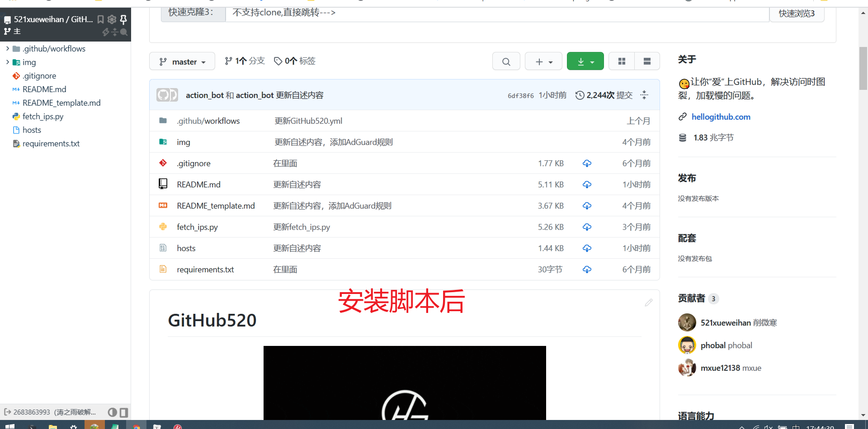
Task: Click the lightning bolt icon in sidebar
Action: [x=106, y=32]
